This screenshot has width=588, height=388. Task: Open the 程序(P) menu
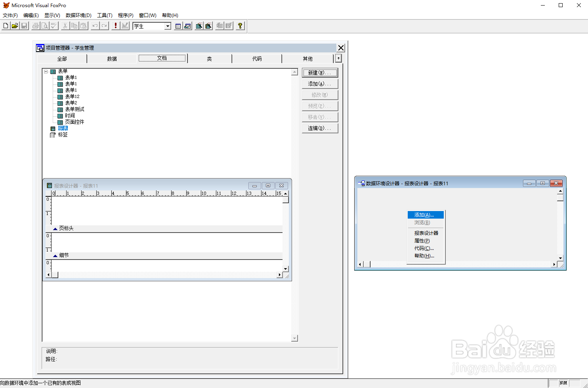pyautogui.click(x=126, y=15)
